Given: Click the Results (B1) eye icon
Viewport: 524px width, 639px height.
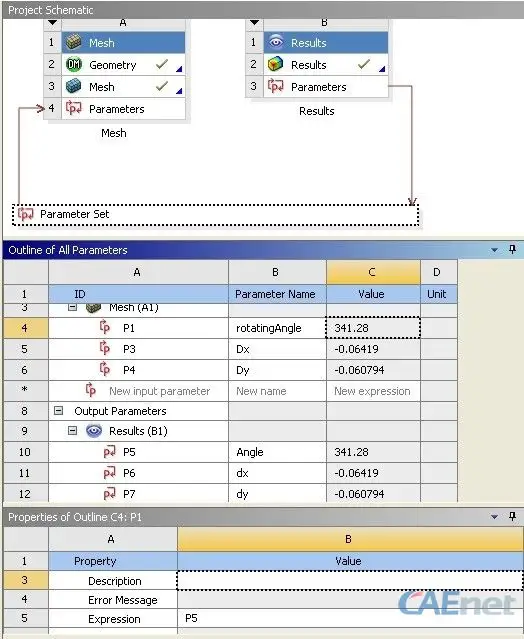Looking at the screenshot, I should coord(94,431).
